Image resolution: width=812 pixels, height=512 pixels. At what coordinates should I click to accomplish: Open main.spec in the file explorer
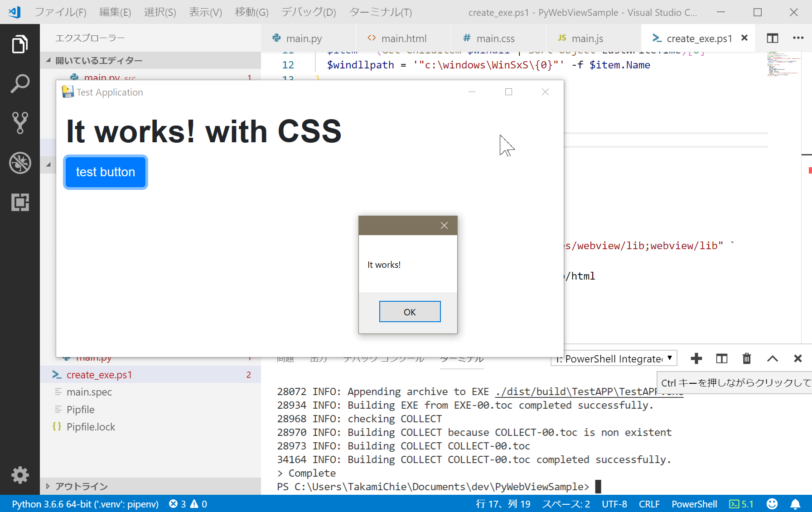(x=150, y=392)
